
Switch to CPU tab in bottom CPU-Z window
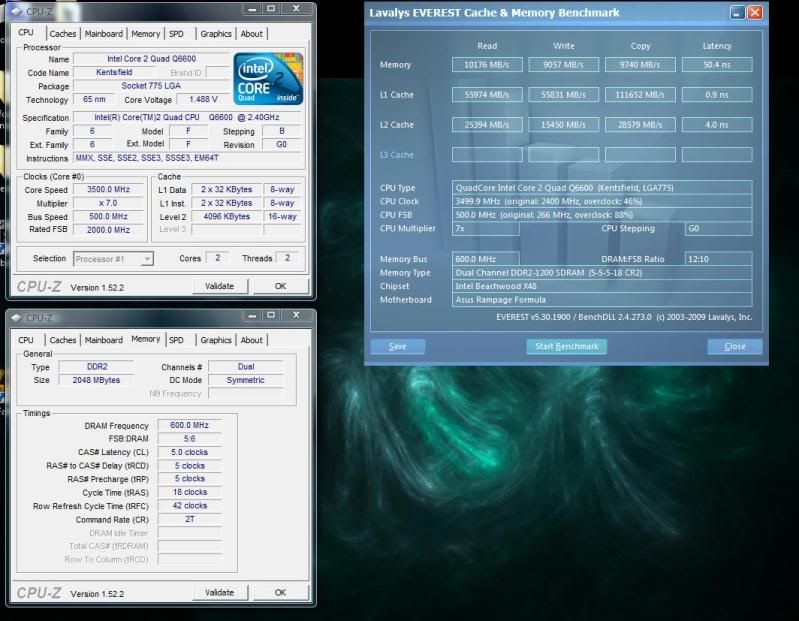[26, 340]
